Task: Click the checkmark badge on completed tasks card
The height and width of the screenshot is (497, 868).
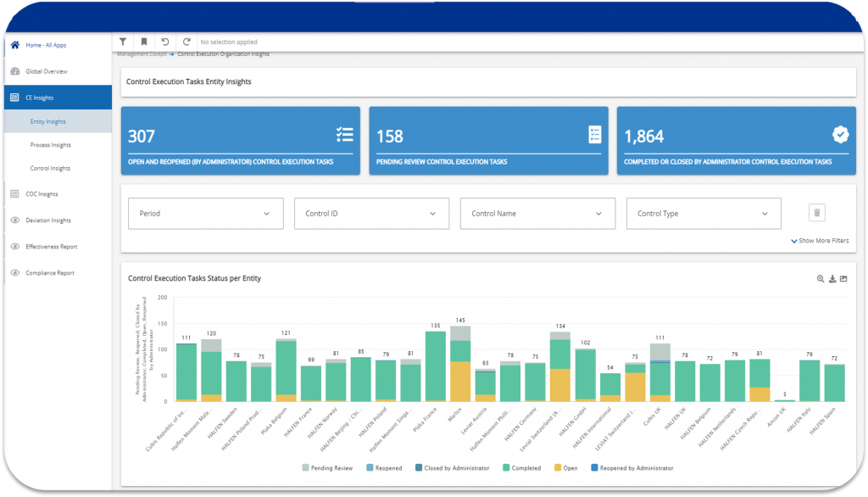Action: point(840,134)
